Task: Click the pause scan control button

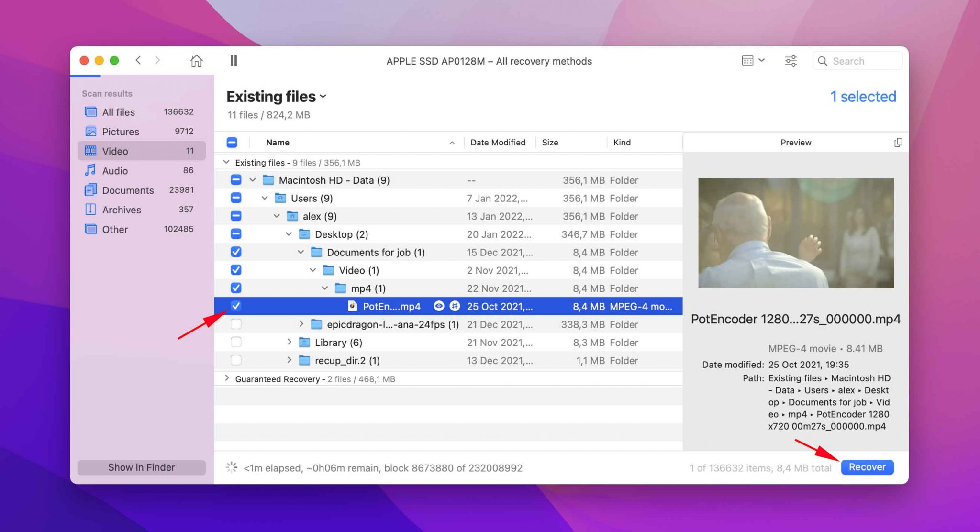Action: pos(234,60)
